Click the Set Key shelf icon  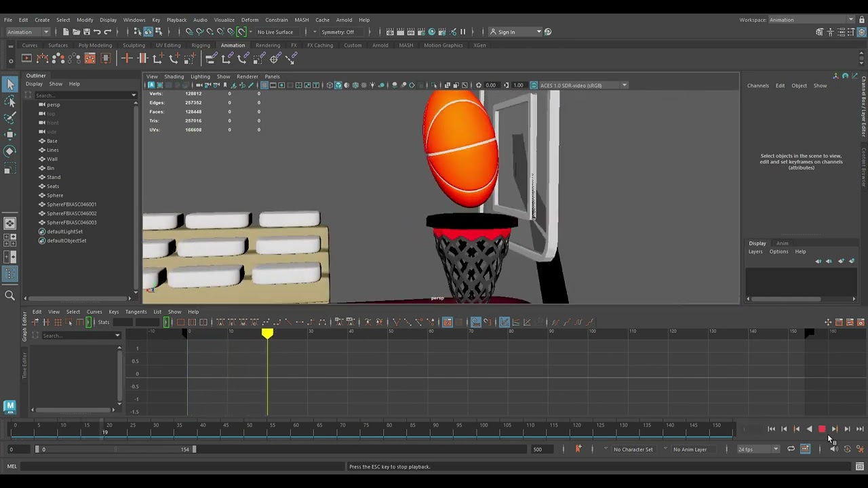pos(127,59)
